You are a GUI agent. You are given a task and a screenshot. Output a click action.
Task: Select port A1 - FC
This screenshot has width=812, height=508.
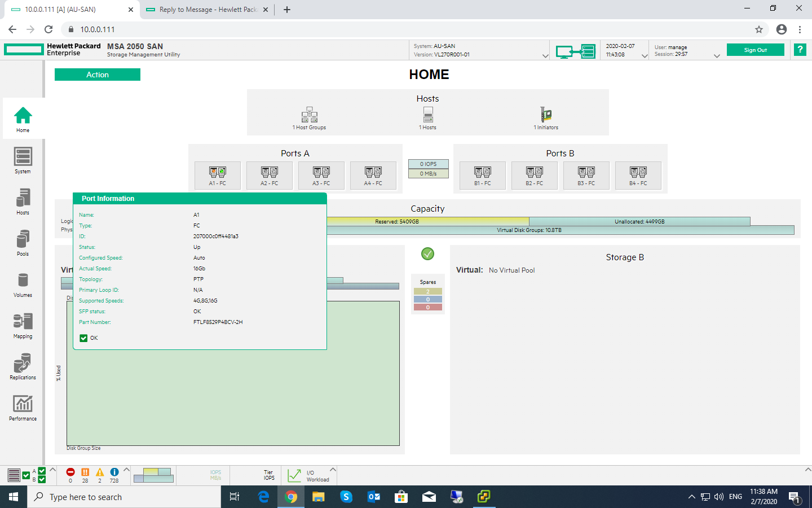click(217, 176)
